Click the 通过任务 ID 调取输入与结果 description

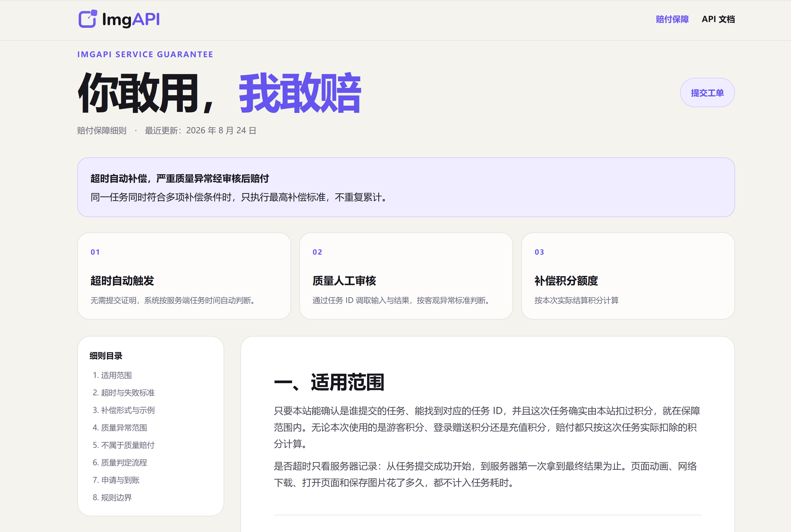[x=401, y=300]
